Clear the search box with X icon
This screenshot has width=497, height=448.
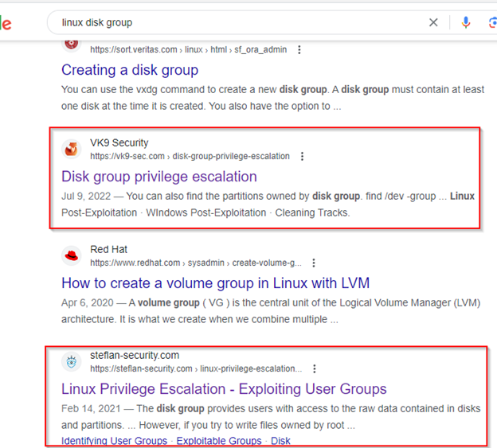pyautogui.click(x=433, y=22)
